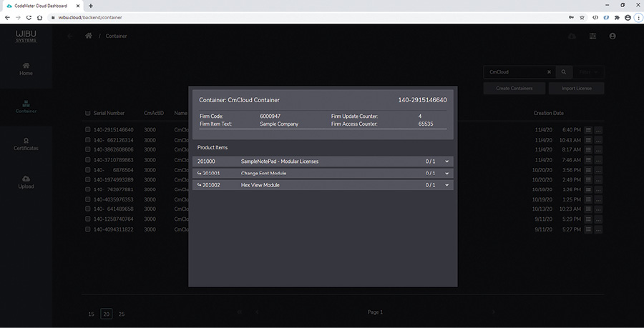Open the browser extensions puzzle icon
Screen dimensions: 644x328
(617, 18)
